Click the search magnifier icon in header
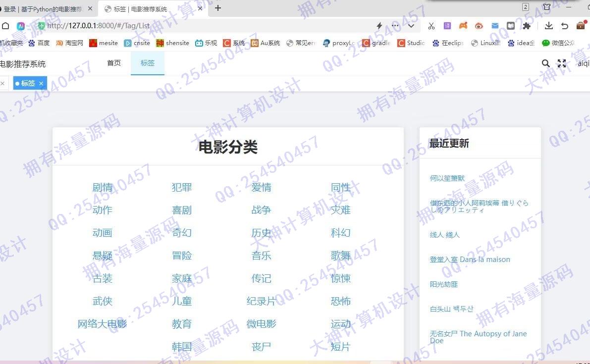The height and width of the screenshot is (364, 590). [545, 63]
